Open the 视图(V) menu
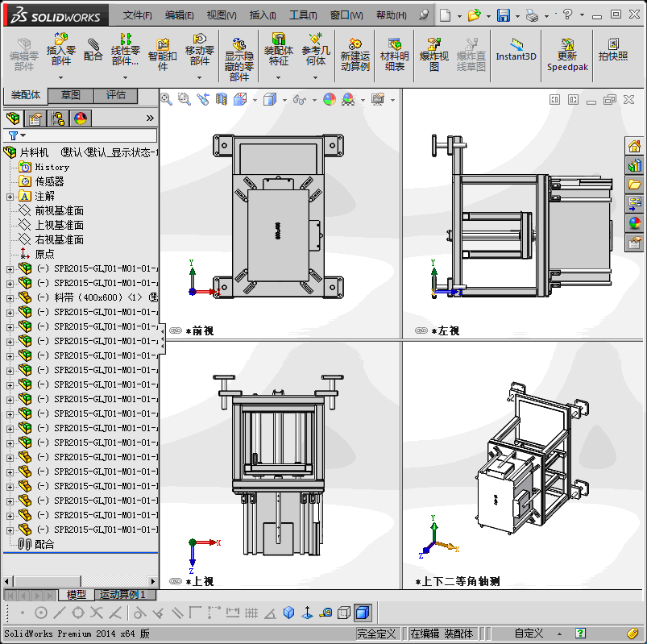This screenshot has width=647, height=644. click(222, 15)
